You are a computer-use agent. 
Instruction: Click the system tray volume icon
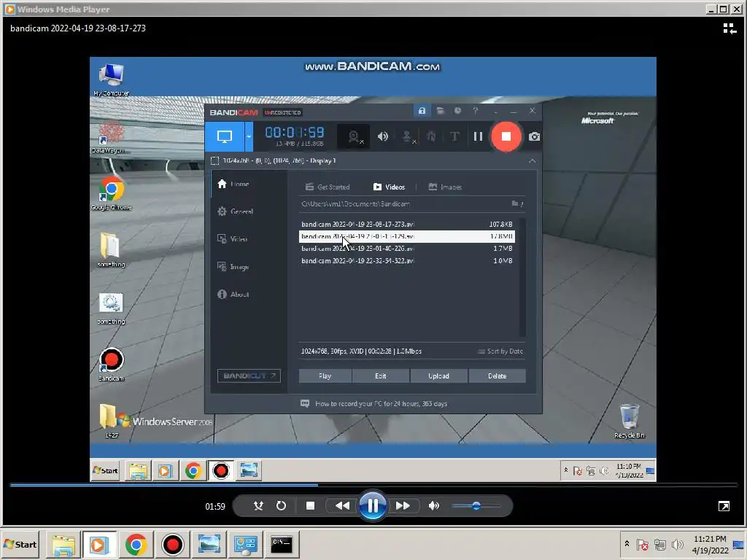point(677,544)
